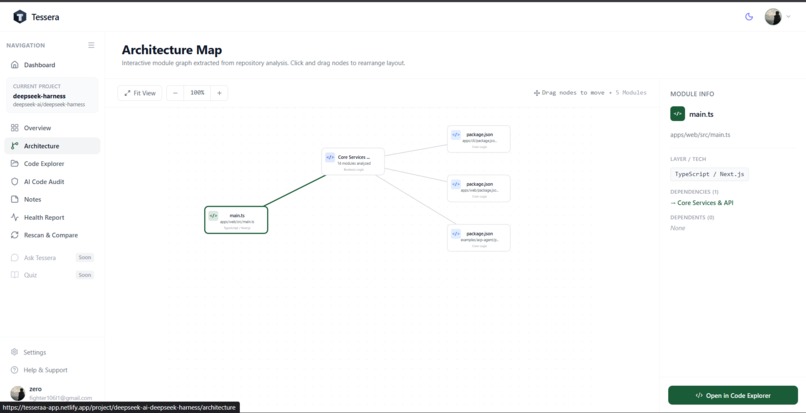
Task: Click the main.ts node code icon
Action: (213, 216)
